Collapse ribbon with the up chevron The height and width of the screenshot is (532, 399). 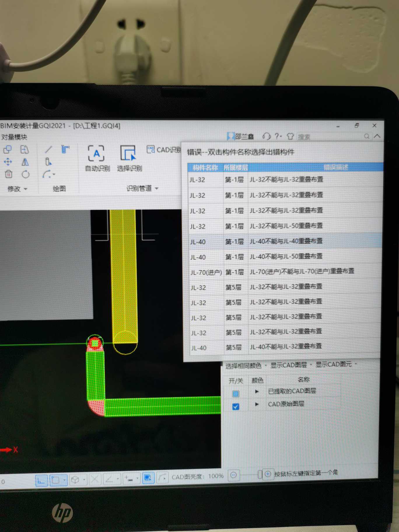point(377,136)
